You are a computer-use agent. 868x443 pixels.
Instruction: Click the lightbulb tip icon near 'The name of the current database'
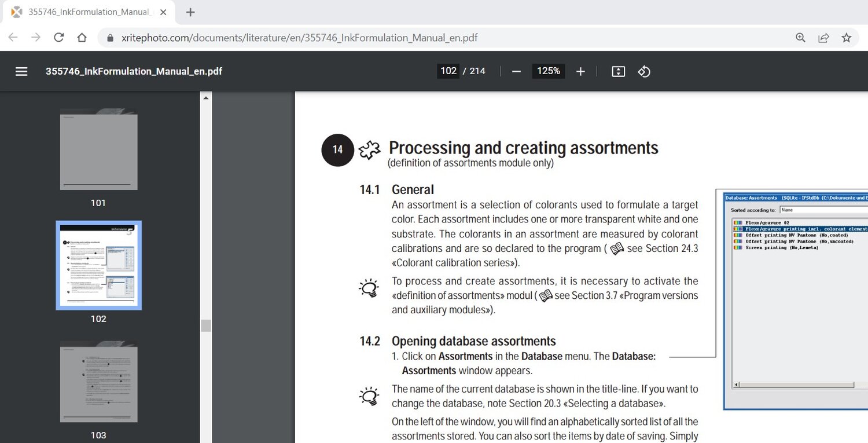(x=369, y=396)
